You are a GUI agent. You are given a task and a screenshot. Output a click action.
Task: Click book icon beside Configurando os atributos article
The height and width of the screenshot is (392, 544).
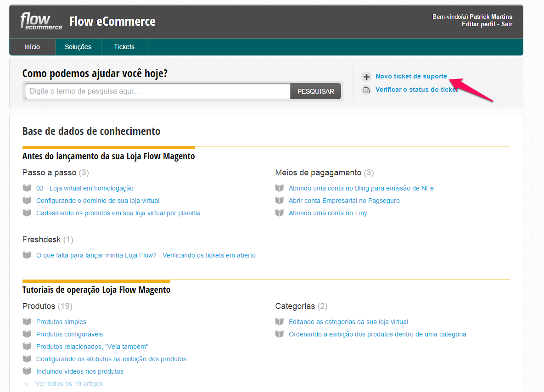click(x=27, y=358)
